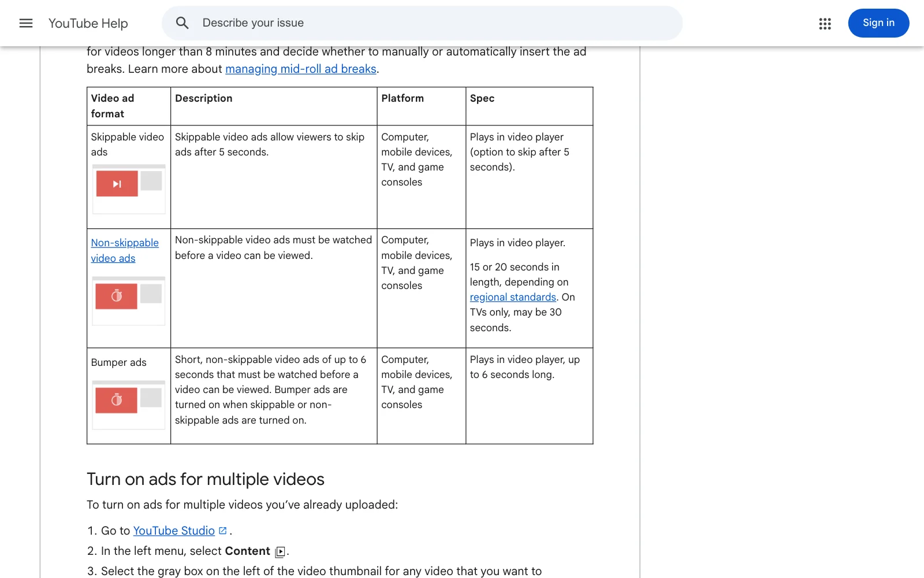Click the Non-skippable video ads illustration

[129, 301]
